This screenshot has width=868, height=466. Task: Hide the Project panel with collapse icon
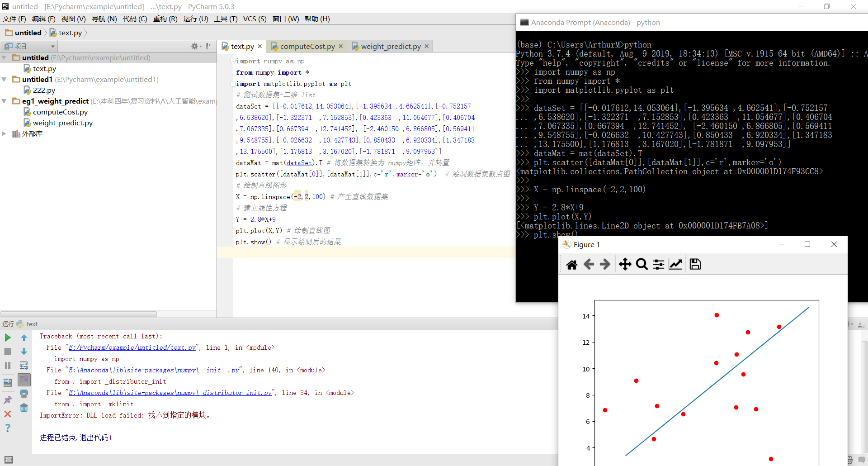(209, 46)
